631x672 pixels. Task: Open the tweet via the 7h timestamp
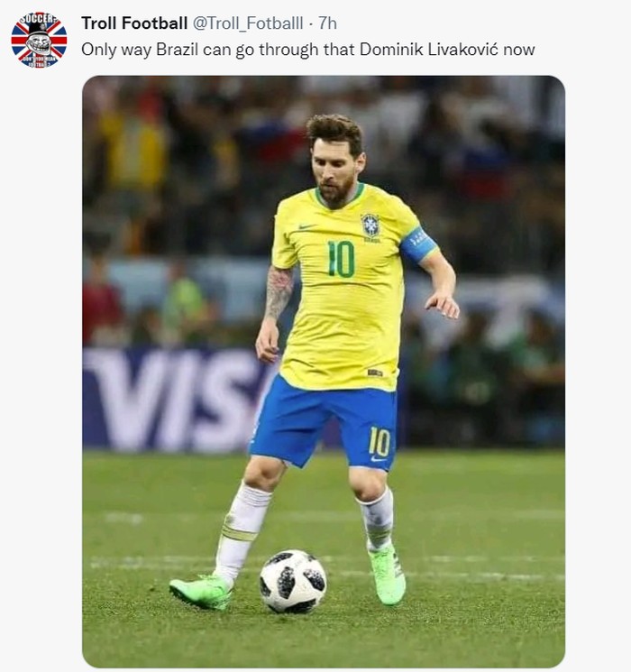[327, 23]
